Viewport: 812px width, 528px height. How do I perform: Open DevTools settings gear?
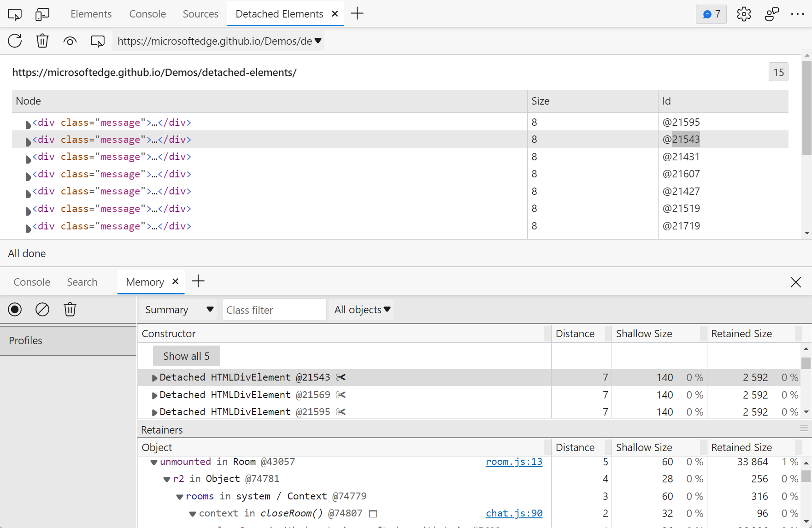(743, 14)
